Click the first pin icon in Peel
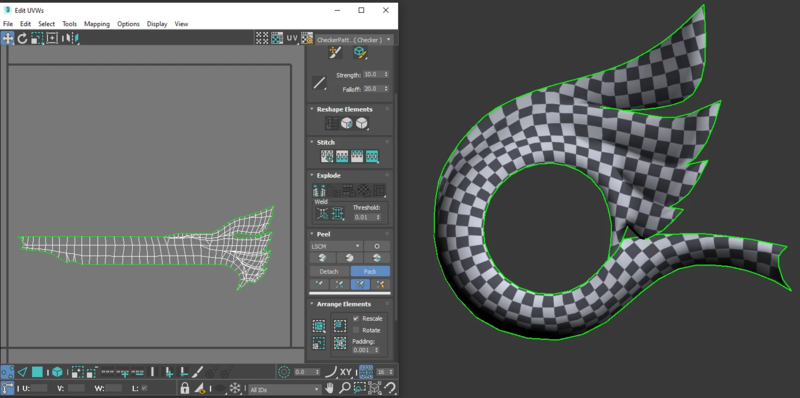 319,284
